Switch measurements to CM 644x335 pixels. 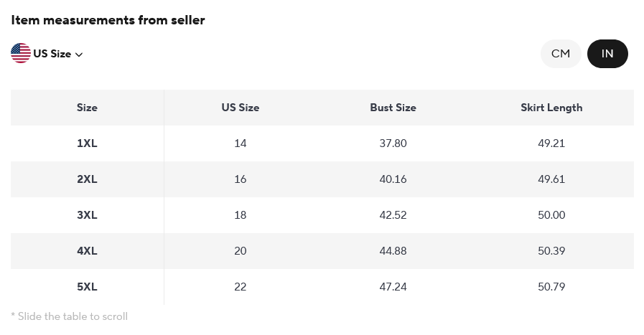coord(561,54)
